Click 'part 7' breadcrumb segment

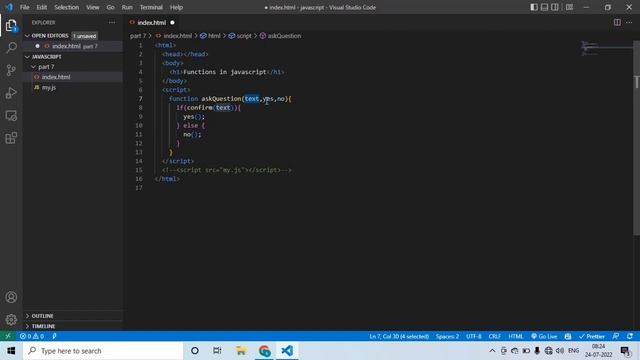point(138,36)
